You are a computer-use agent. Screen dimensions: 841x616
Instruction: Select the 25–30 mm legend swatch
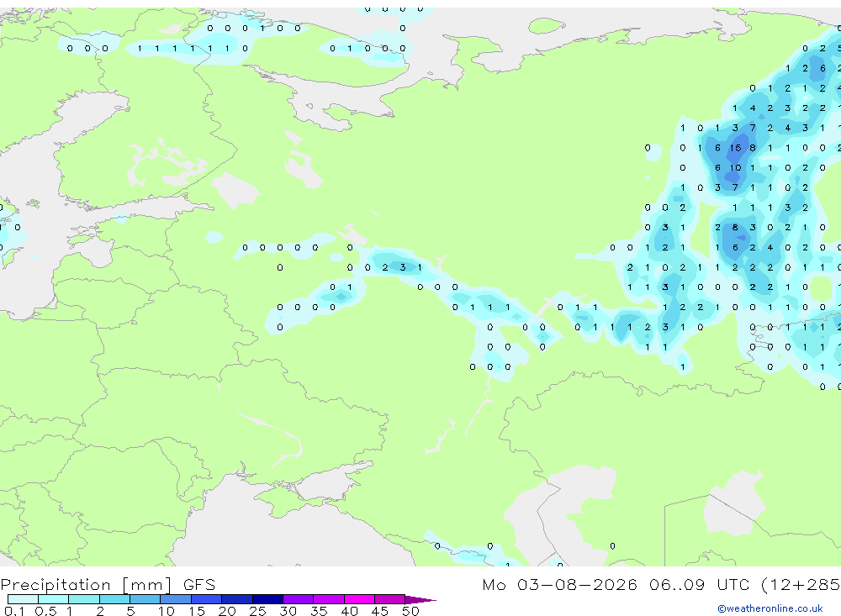click(267, 599)
